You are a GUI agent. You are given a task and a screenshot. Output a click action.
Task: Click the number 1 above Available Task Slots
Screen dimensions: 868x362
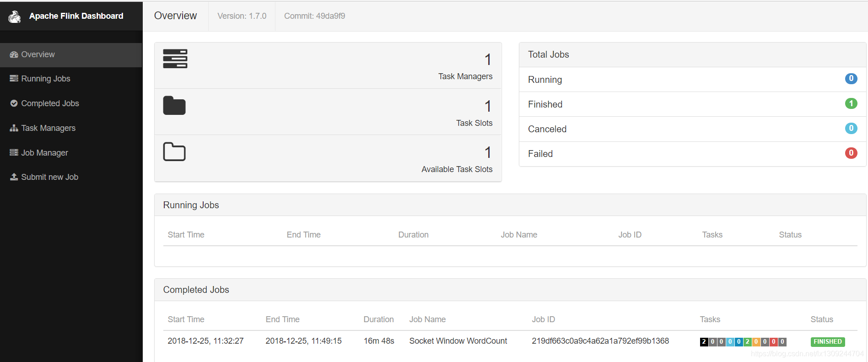click(x=488, y=152)
